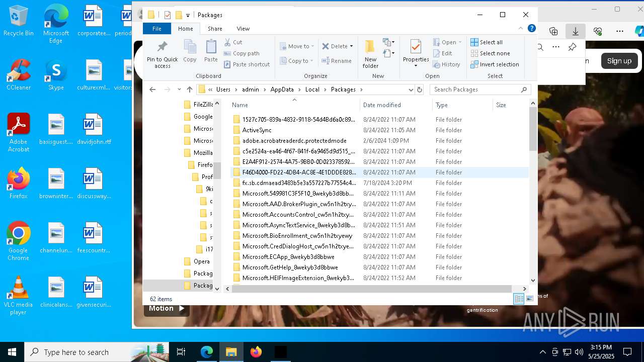This screenshot has height=362, width=644.
Task: Open Recent locations dropdown arrow
Action: tap(179, 89)
